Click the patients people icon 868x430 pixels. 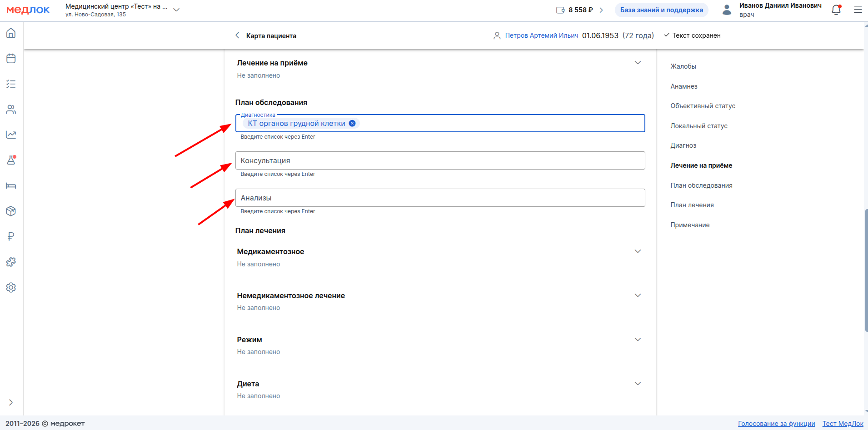[11, 110]
